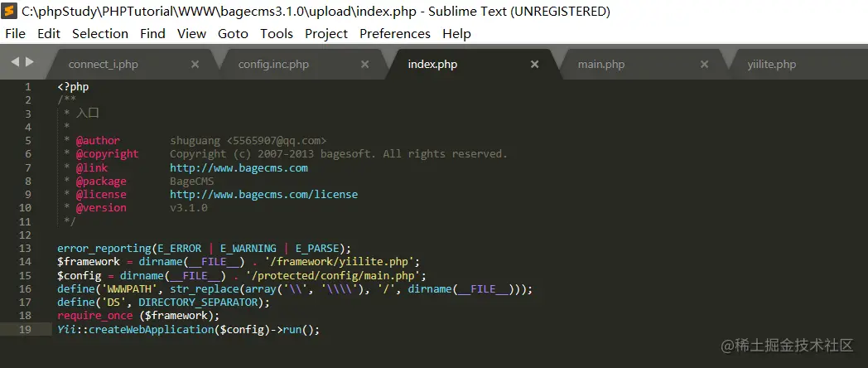
Task: Click the Sublime Text app icon in title bar
Action: 9,11
